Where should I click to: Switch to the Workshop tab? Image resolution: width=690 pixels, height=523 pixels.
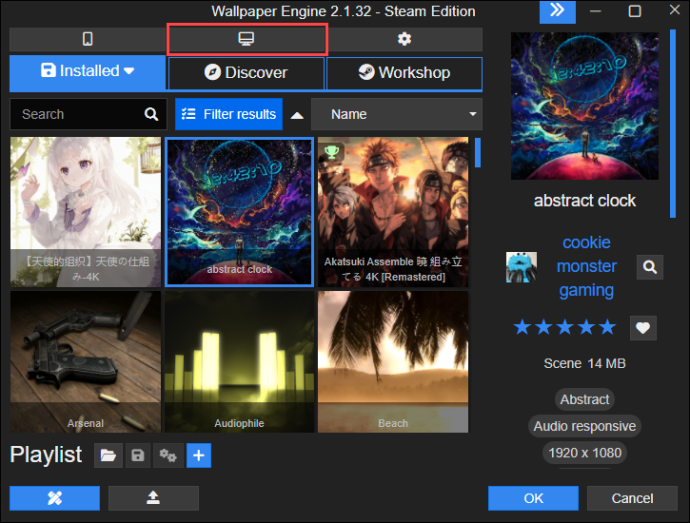click(x=404, y=73)
